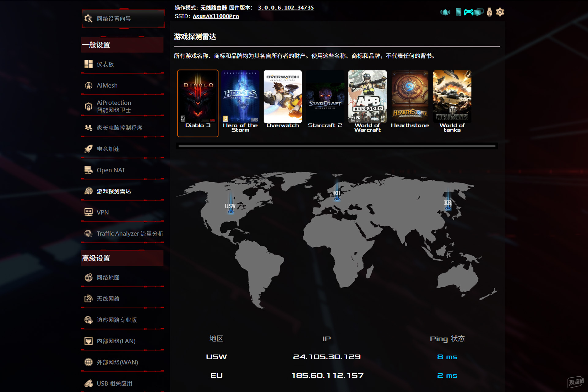
Task: Click the game acceleration rocket icon
Action: (89, 149)
